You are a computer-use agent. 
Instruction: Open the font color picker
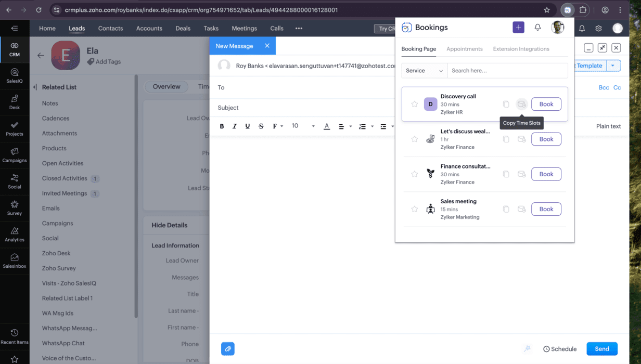[327, 126]
